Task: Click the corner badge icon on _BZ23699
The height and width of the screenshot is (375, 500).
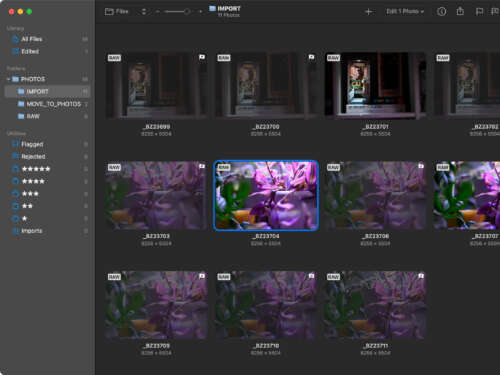Action: click(x=202, y=57)
